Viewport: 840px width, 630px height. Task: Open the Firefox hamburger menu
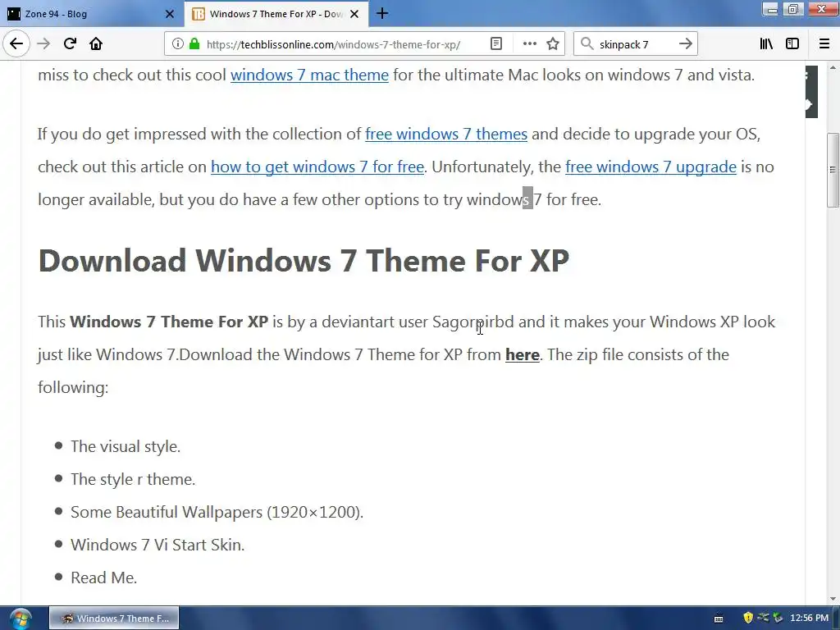click(x=824, y=44)
